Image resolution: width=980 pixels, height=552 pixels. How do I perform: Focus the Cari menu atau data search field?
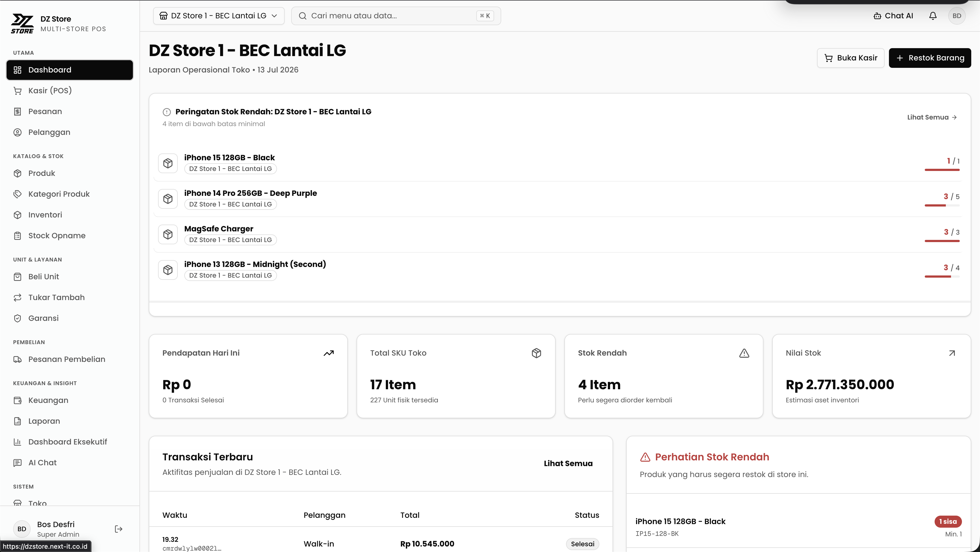[396, 16]
